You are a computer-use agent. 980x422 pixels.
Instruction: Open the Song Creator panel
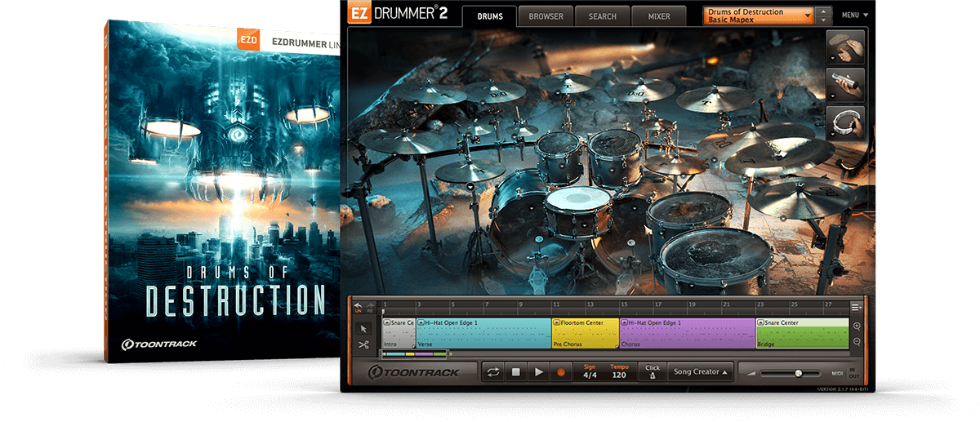(700, 372)
